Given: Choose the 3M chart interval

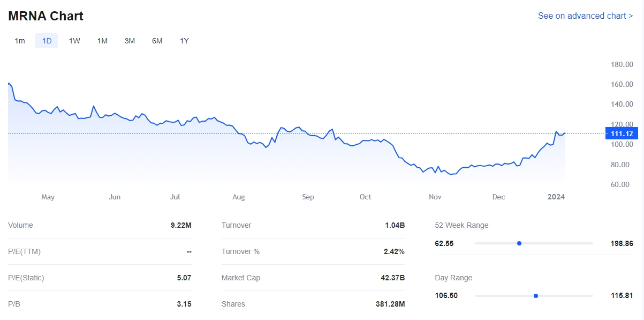Looking at the screenshot, I should 130,41.
